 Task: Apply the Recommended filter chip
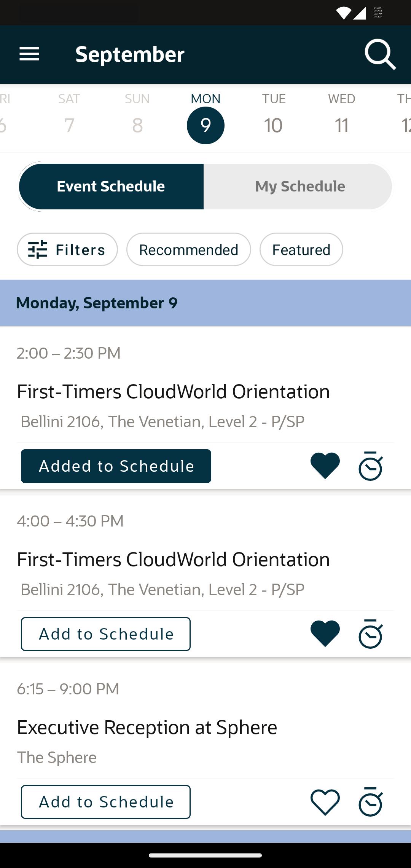pos(189,249)
